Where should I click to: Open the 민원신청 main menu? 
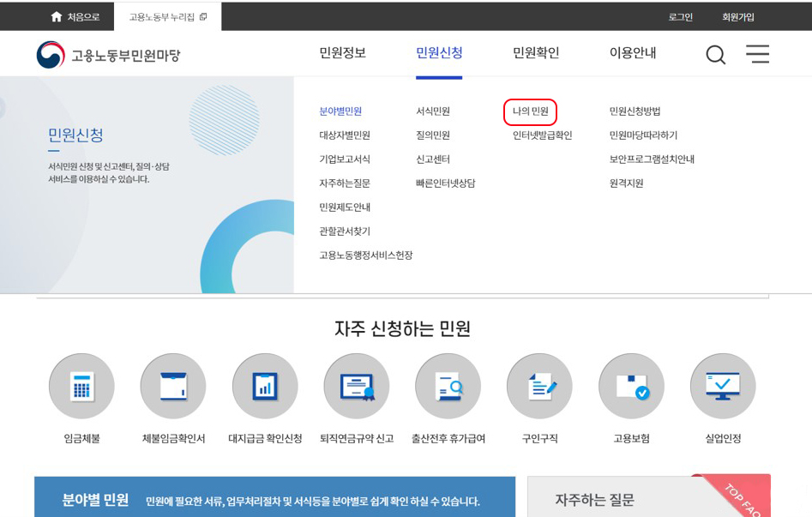pos(439,53)
